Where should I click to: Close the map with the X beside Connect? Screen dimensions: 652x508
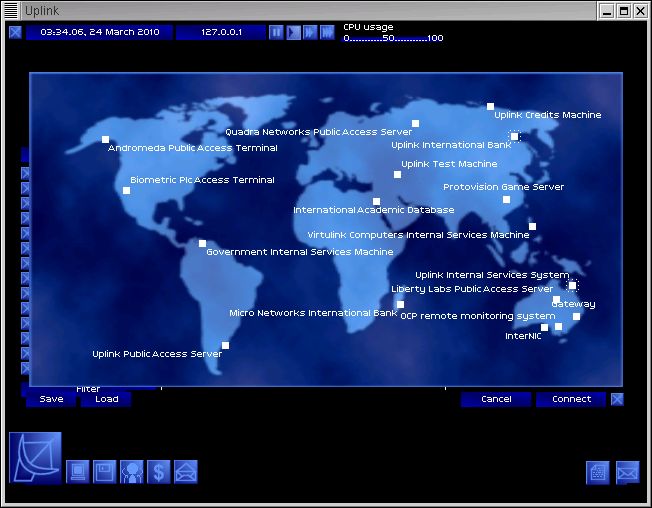point(617,399)
